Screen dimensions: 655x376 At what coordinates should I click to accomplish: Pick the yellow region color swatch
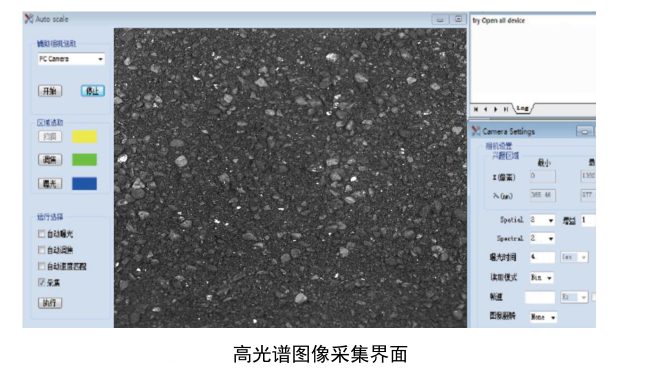click(x=84, y=137)
